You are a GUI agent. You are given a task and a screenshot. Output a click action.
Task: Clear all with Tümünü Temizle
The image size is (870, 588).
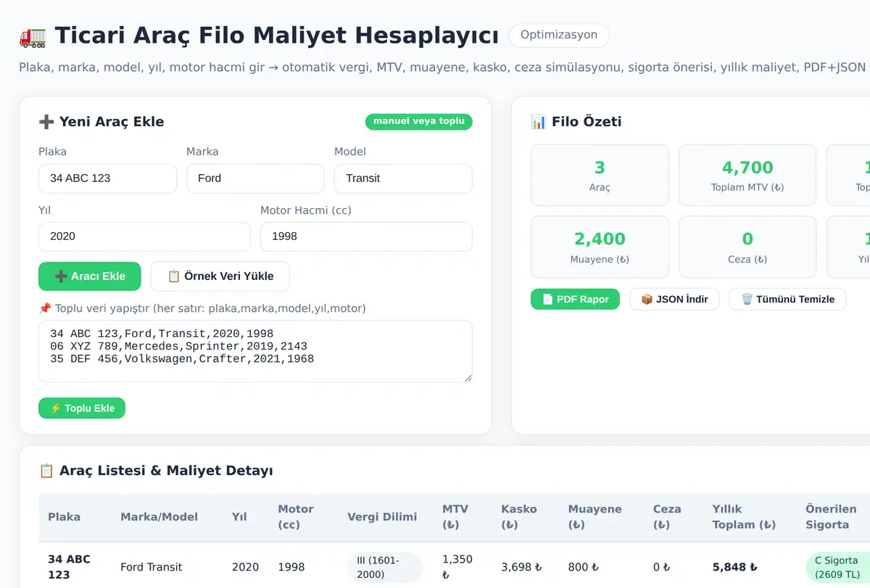(787, 299)
